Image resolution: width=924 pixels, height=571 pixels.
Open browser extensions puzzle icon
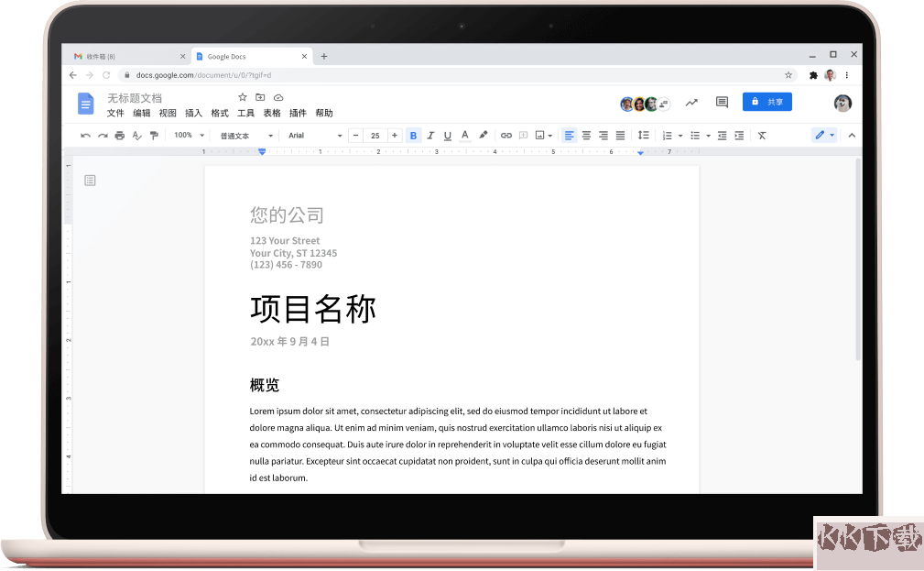click(x=813, y=75)
